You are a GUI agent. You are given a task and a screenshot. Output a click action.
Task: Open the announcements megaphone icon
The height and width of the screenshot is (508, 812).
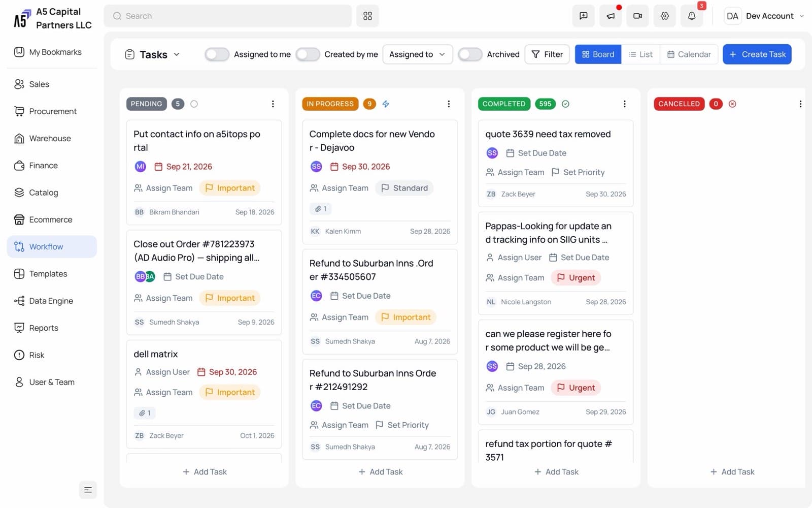click(x=611, y=16)
